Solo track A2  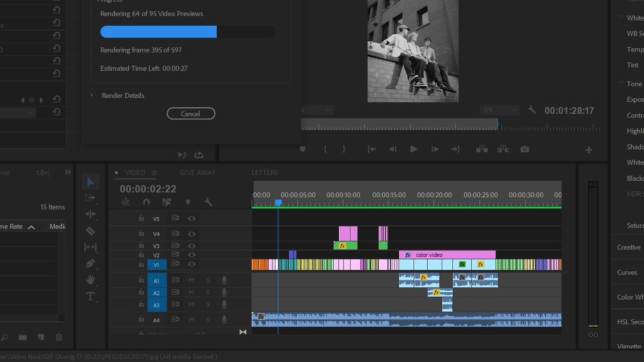(208, 293)
